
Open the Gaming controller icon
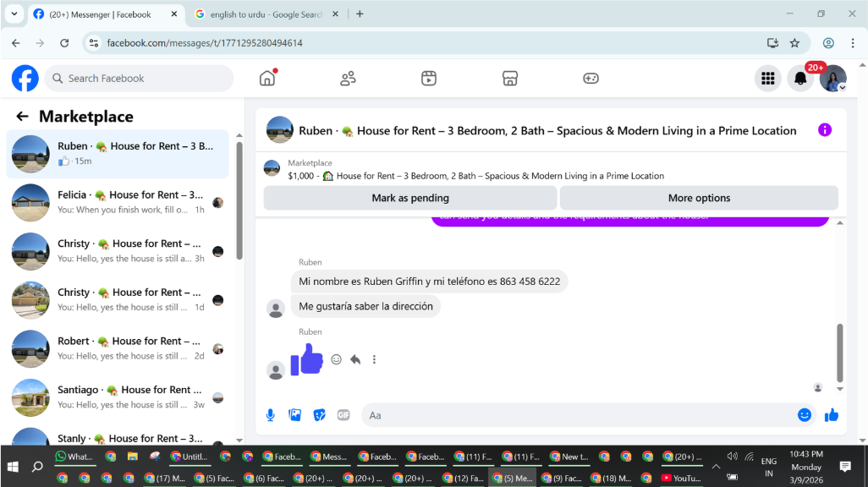coord(591,79)
